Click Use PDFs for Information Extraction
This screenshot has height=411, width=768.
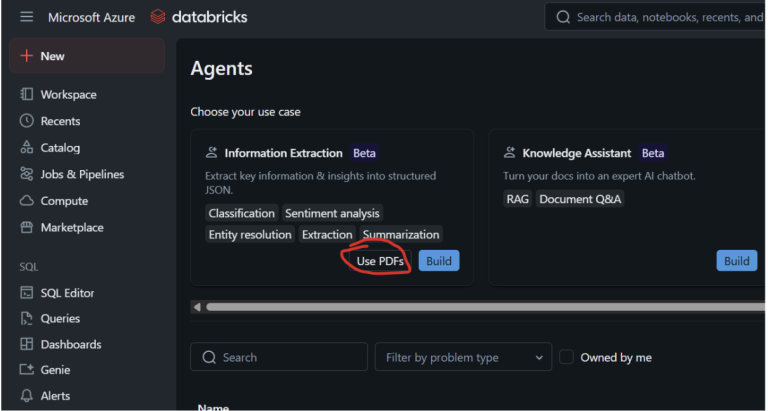point(380,261)
